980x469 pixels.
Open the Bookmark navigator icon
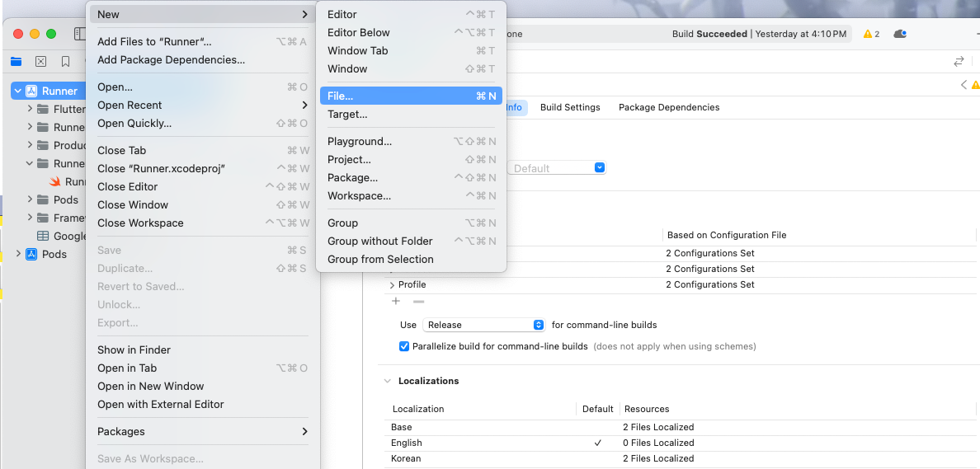(x=66, y=61)
